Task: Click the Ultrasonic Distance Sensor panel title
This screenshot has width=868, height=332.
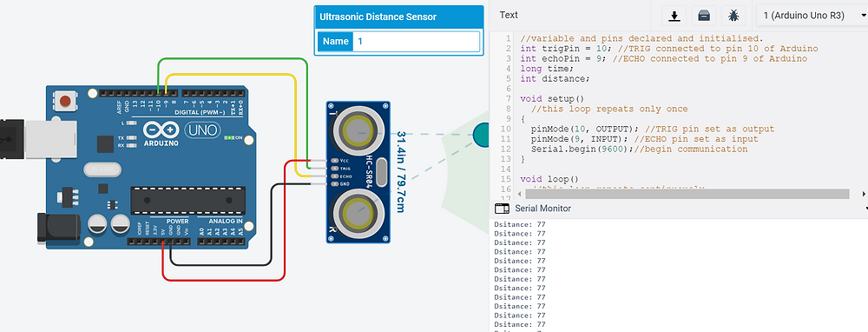Action: [x=378, y=17]
